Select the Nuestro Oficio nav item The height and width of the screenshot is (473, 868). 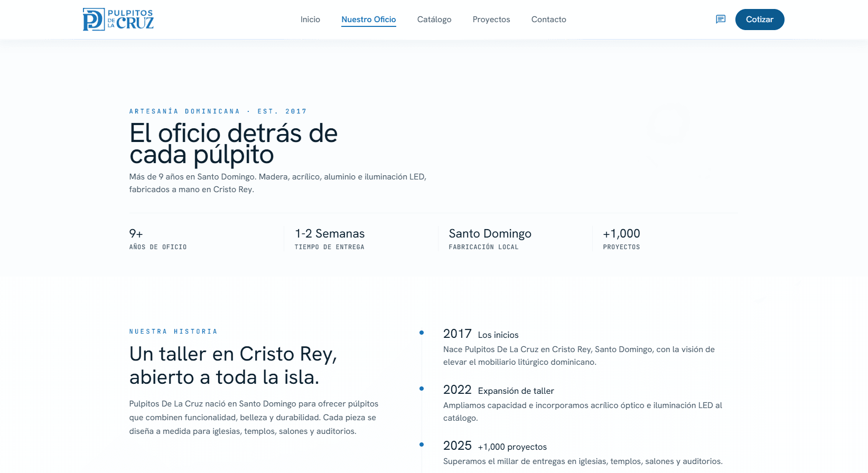pos(369,20)
